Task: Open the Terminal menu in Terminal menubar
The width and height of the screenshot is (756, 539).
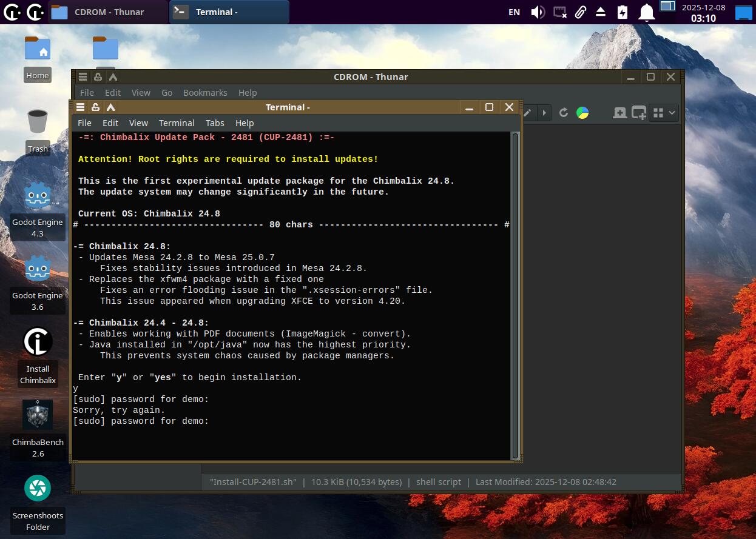Action: [x=177, y=123]
